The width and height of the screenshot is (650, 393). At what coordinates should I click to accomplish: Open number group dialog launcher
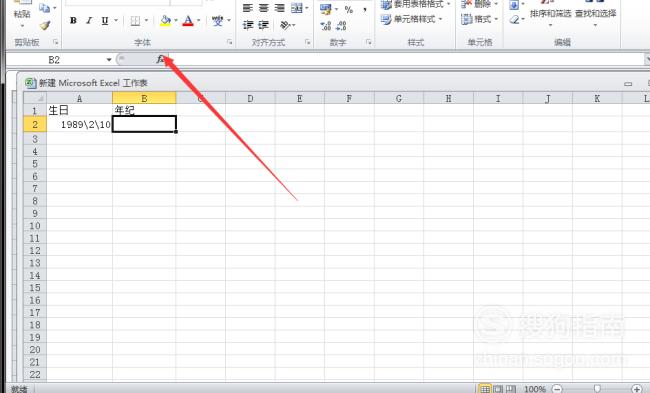pyautogui.click(x=369, y=42)
